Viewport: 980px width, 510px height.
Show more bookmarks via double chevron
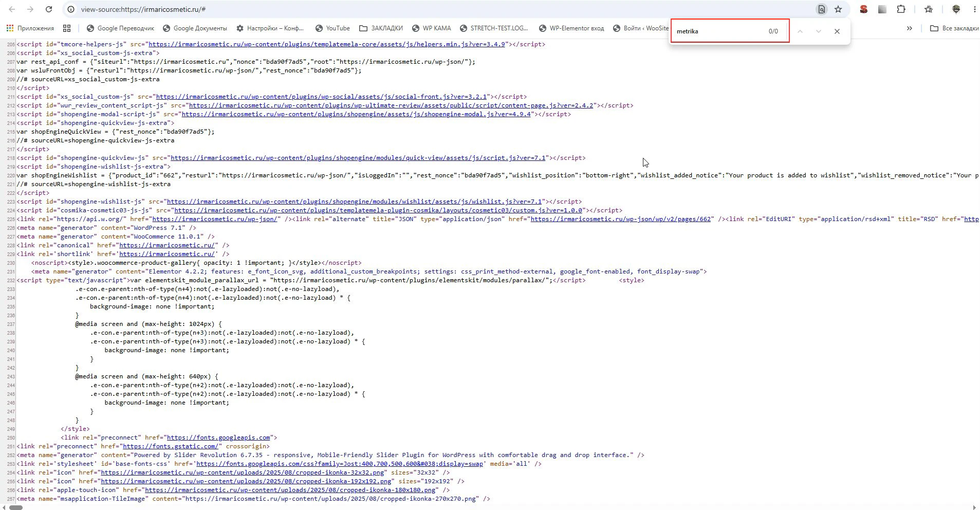coord(909,28)
